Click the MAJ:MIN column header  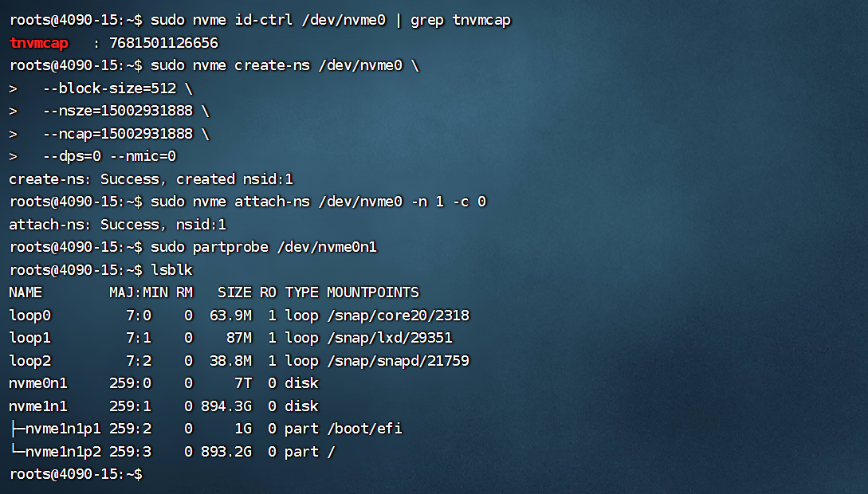tap(139, 292)
